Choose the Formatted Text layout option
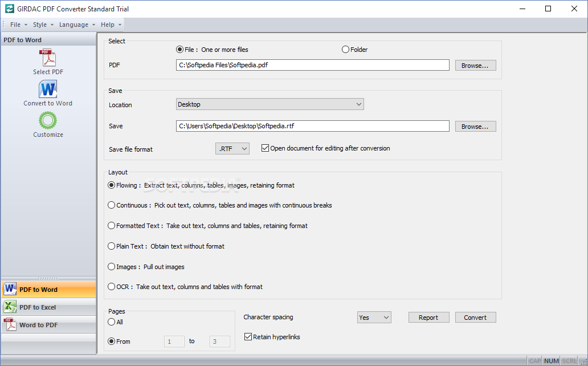Viewport: 588px width, 366px height. pyautogui.click(x=111, y=226)
